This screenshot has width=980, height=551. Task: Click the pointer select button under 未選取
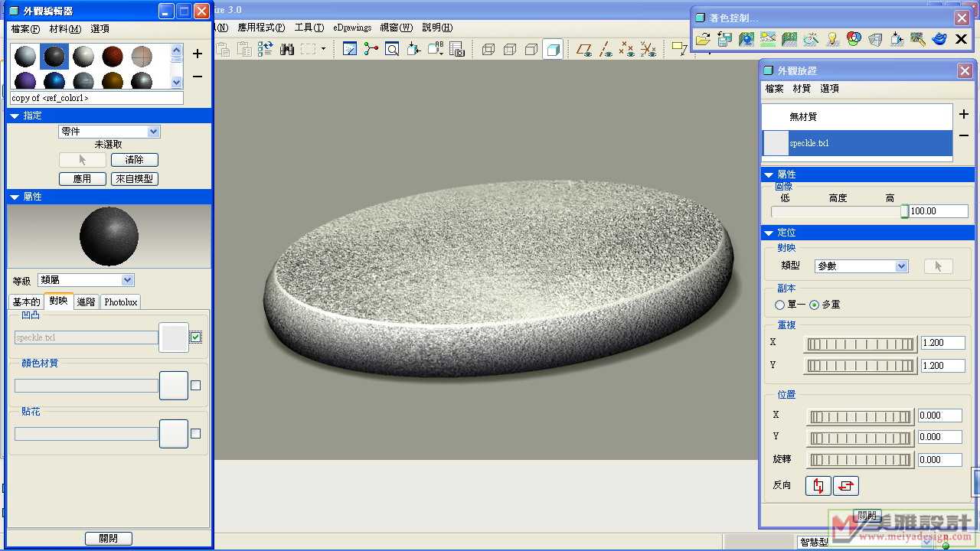pyautogui.click(x=83, y=160)
